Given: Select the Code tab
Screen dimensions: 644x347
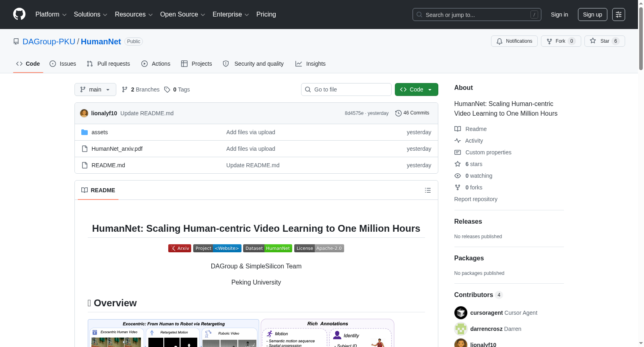Looking at the screenshot, I should click(28, 64).
